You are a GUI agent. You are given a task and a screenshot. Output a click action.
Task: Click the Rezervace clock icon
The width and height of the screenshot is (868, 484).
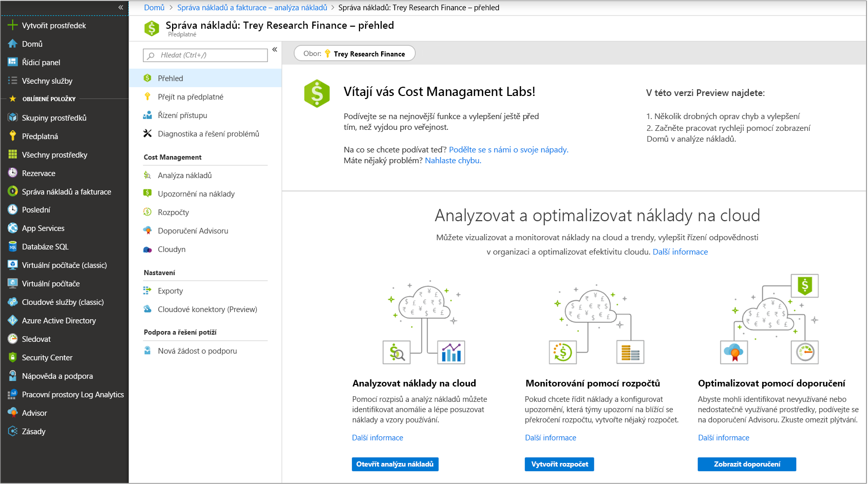(12, 173)
